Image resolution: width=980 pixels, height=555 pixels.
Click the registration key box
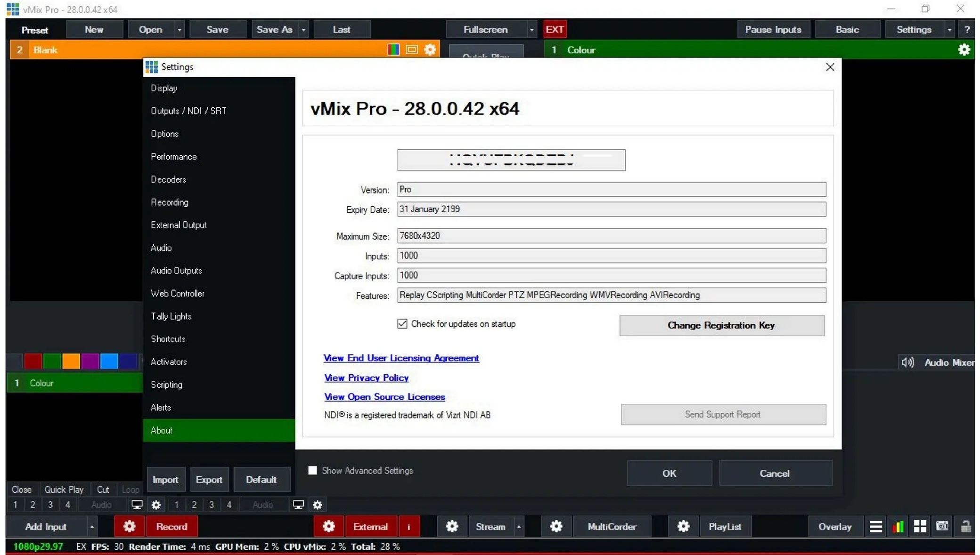(x=511, y=160)
